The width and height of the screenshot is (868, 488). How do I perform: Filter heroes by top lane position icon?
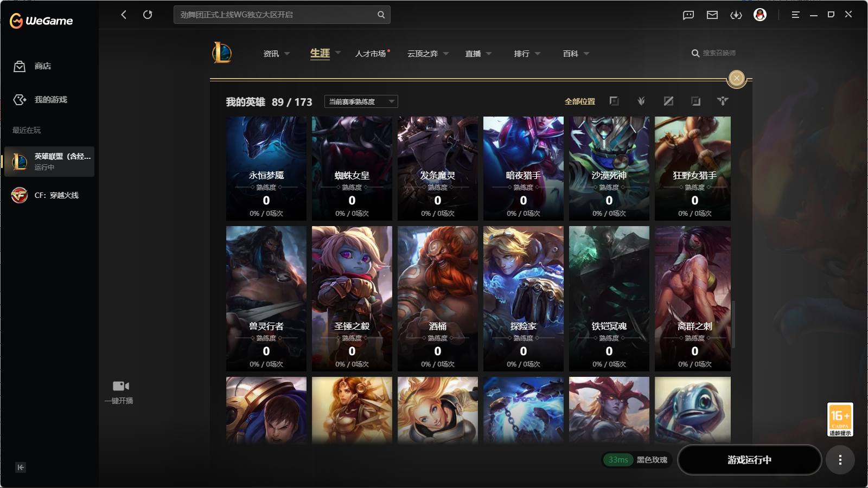tap(614, 101)
